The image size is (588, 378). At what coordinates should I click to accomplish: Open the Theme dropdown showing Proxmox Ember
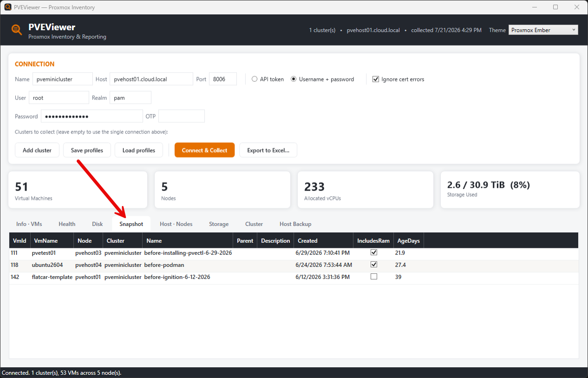pos(543,30)
